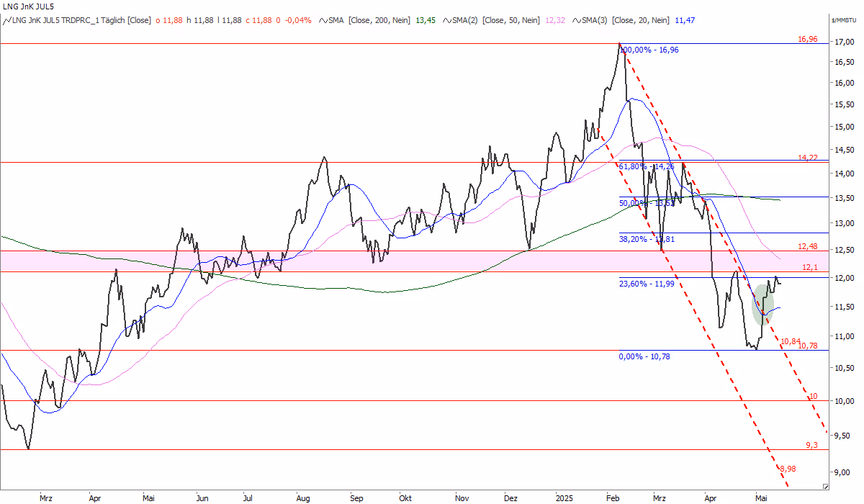
Task: Select the '0,00% - 10,78' Fibonacci label
Action: click(x=644, y=356)
